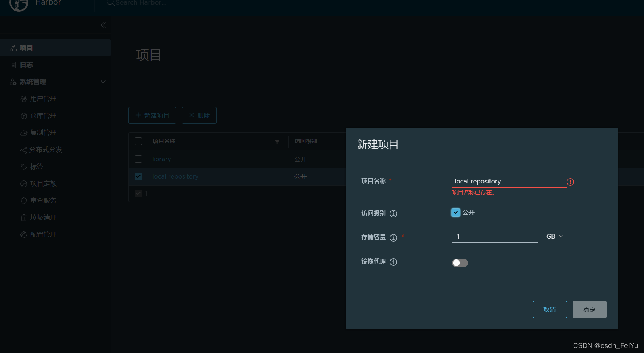The width and height of the screenshot is (644, 353).
Task: Click the 复制管理 replication cloud icon
Action: (23, 133)
